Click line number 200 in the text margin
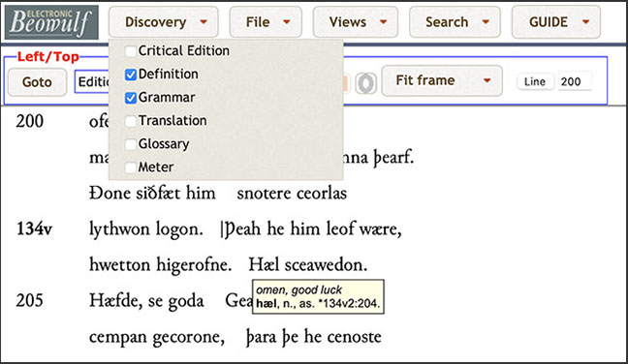 (29, 121)
